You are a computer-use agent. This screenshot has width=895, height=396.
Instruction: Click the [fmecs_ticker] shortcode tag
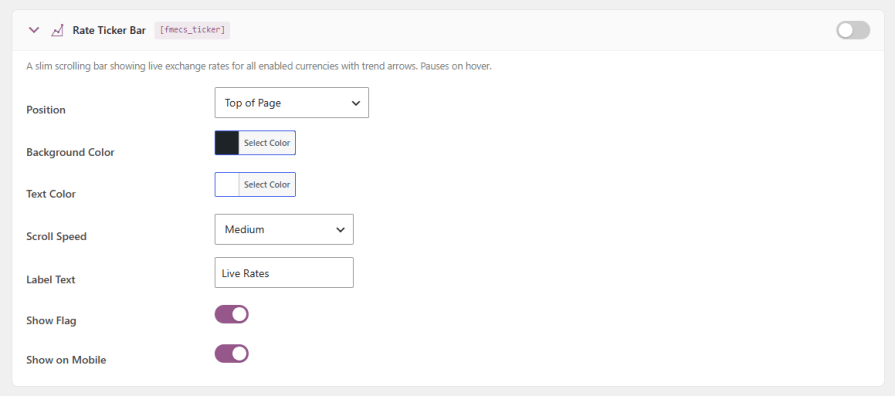click(192, 30)
